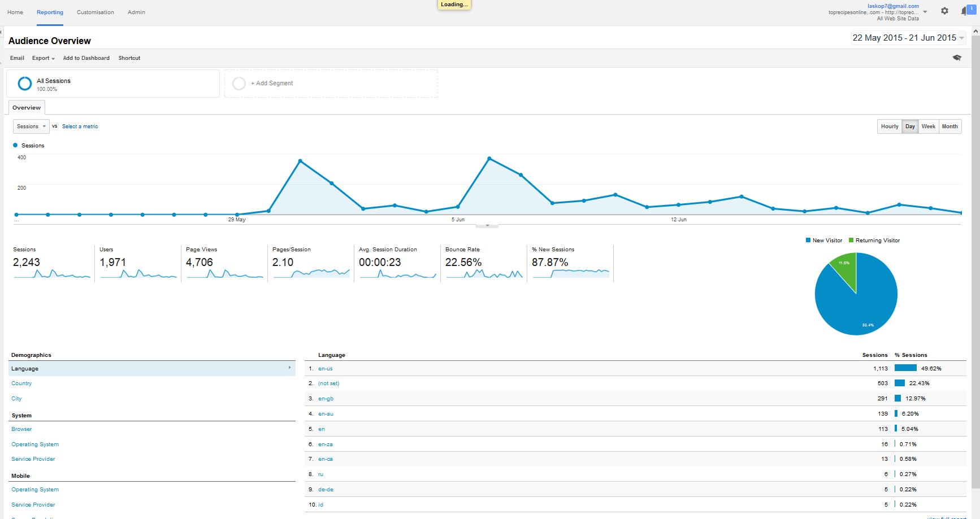Screen dimensions: 980x519
Task: Click the Audience Overview heading
Action: [x=50, y=41]
